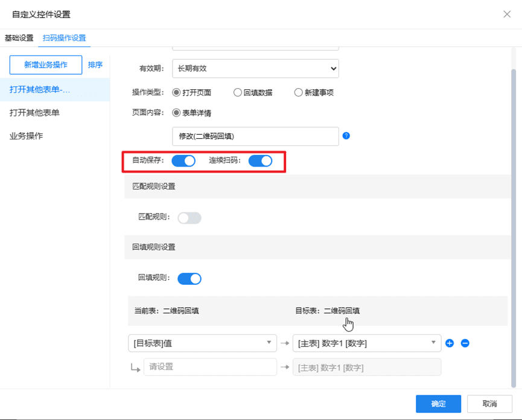Screen dimensions: 522x420
Task: Click the blue help question mark icon
Action: [346, 136]
